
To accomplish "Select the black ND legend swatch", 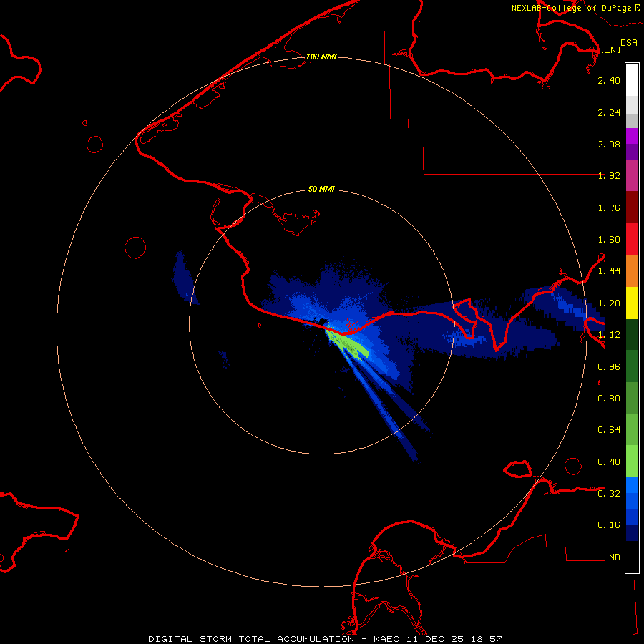I will (x=632, y=557).
